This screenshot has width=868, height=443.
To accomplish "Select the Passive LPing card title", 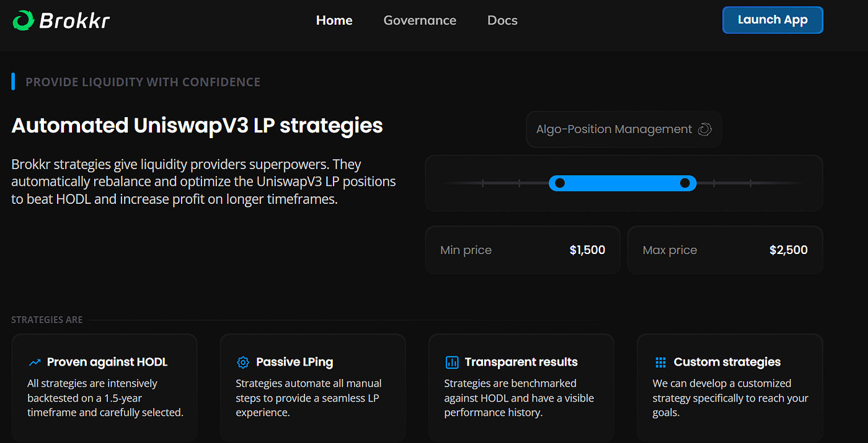I will click(294, 362).
